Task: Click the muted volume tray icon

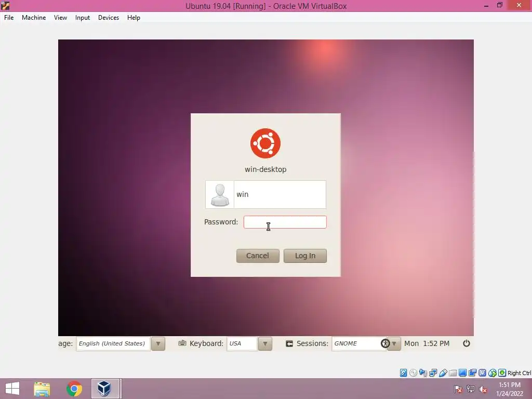Action: (x=483, y=389)
